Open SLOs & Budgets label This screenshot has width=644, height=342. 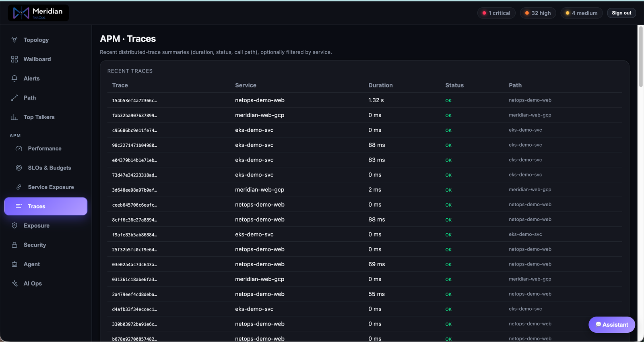[x=50, y=168]
